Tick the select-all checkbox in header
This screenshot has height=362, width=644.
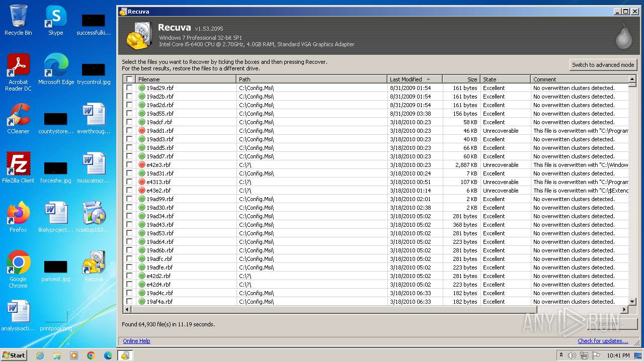129,79
